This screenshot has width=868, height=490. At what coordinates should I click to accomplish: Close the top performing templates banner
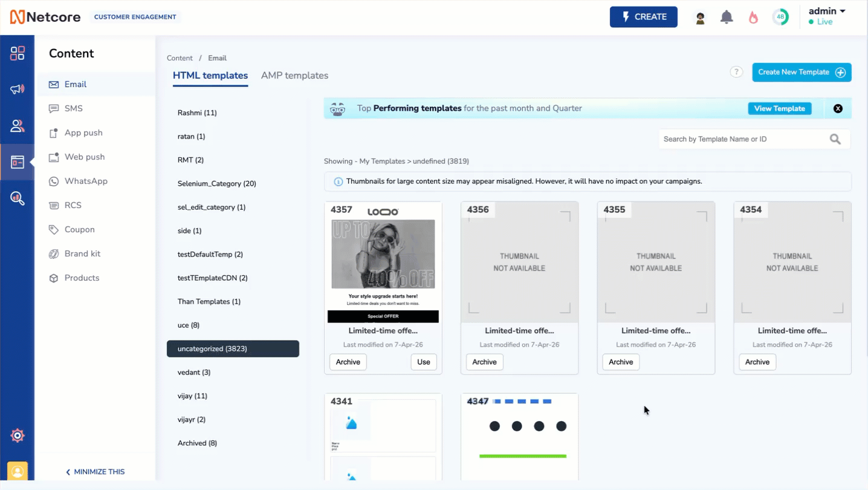click(x=838, y=109)
